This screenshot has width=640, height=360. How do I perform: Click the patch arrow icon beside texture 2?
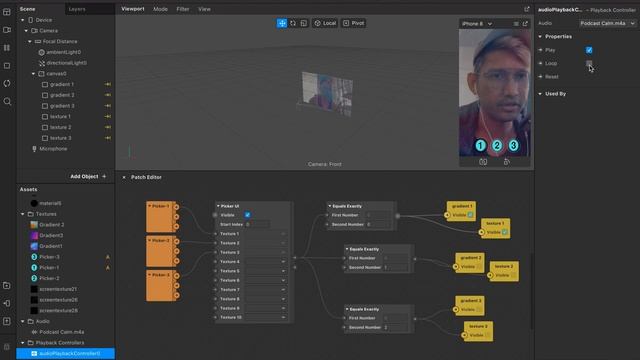point(108,127)
